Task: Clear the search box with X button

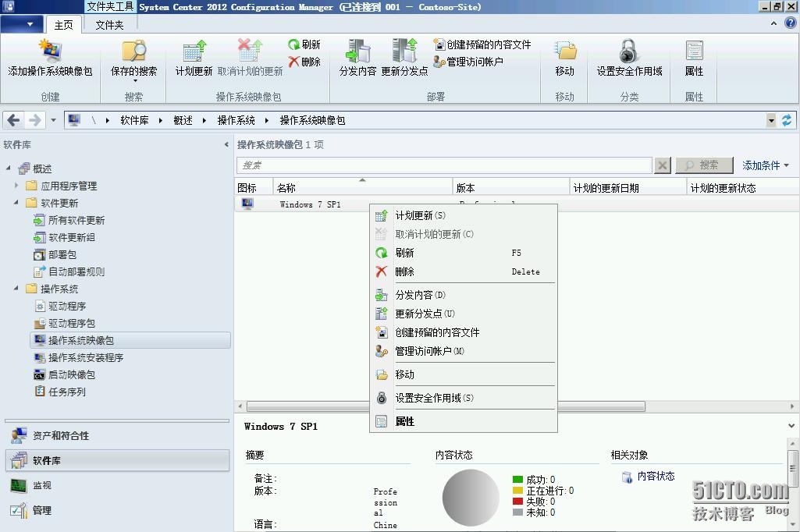Action: pos(663,165)
